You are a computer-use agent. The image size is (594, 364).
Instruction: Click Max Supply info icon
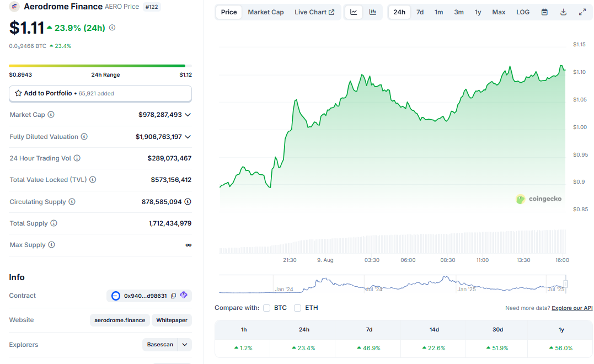point(51,245)
